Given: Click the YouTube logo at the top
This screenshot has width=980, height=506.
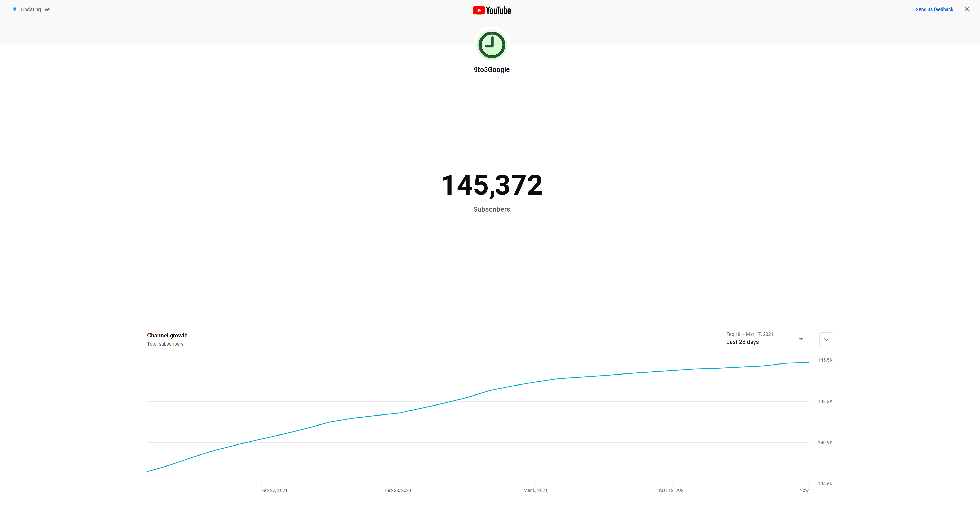Looking at the screenshot, I should point(492,10).
